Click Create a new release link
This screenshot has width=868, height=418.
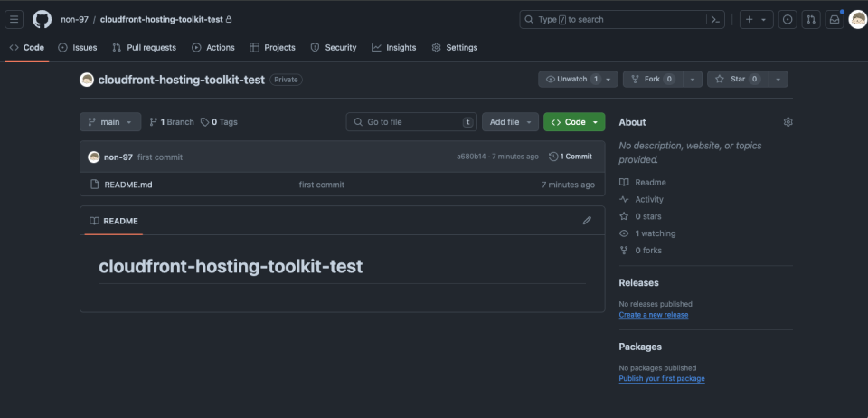653,315
